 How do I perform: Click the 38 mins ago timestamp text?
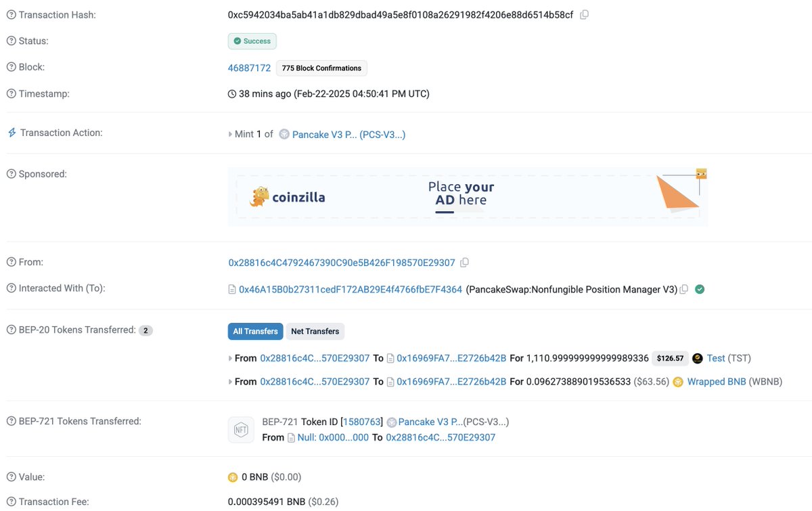pos(334,94)
